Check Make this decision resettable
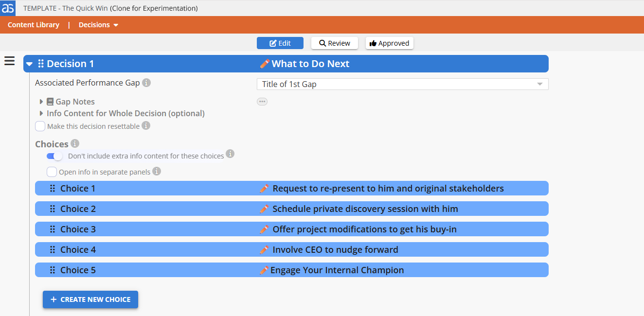This screenshot has width=644, height=316. tap(40, 126)
